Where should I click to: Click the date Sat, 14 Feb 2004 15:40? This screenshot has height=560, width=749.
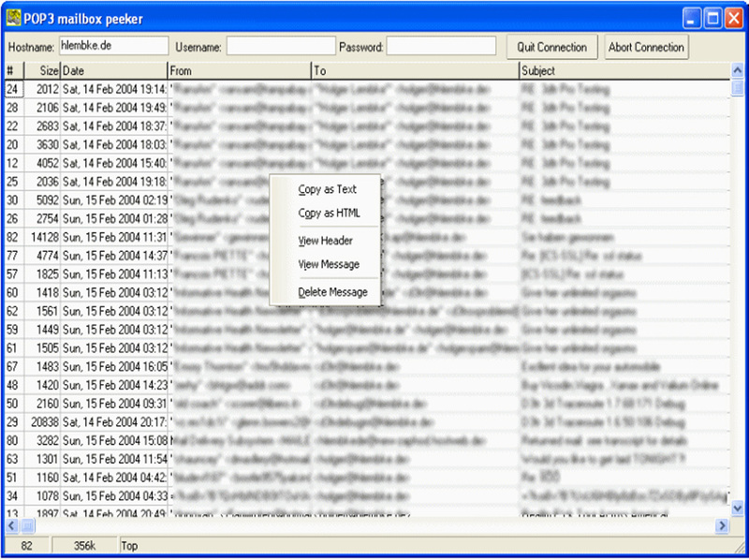click(x=114, y=163)
